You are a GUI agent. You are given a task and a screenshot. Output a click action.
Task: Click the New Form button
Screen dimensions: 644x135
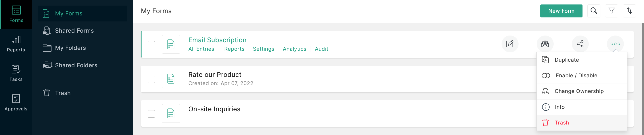click(561, 11)
